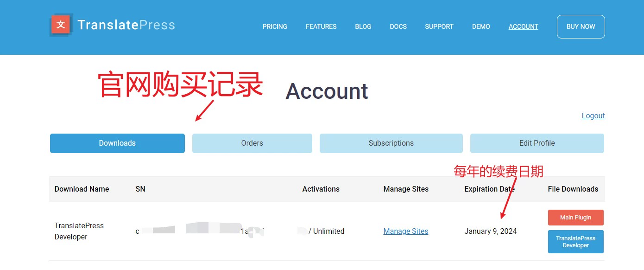
Task: Click the blurred serial number cell
Action: point(201,231)
